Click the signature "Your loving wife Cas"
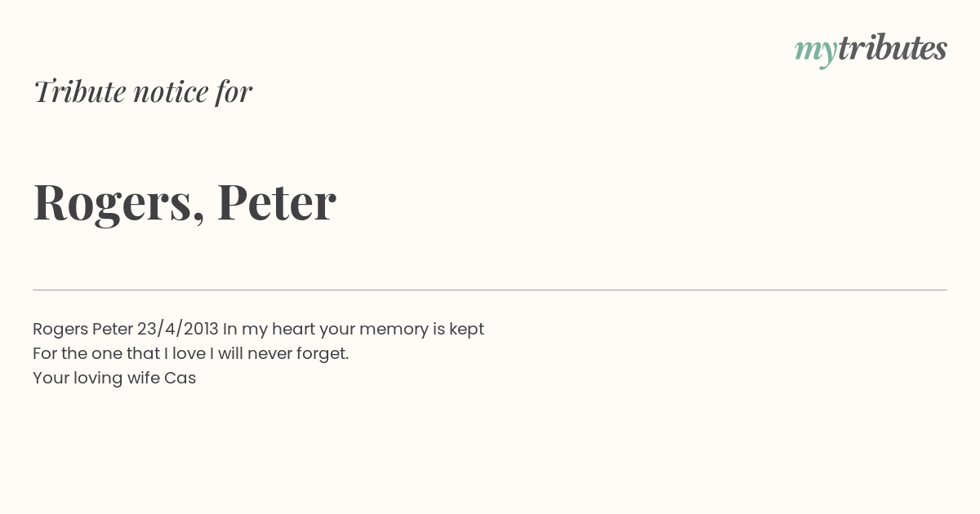This screenshot has height=514, width=980. [114, 379]
